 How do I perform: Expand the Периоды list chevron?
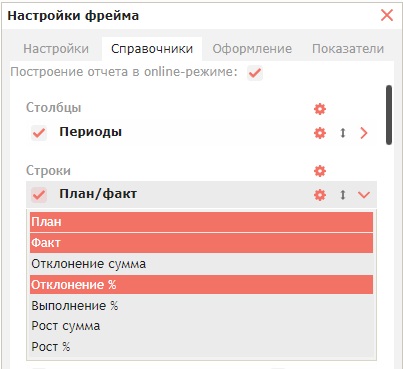pos(364,133)
